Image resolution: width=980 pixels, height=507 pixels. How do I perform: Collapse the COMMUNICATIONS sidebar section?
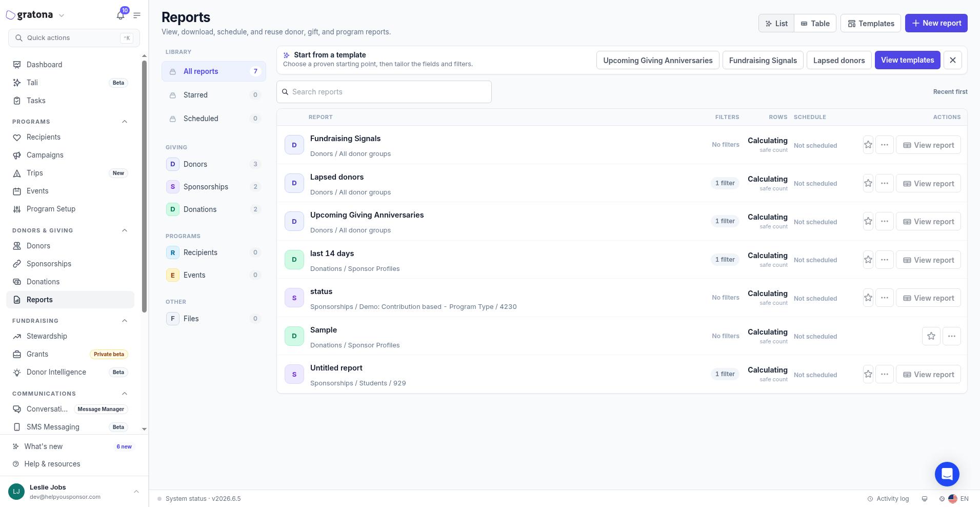click(124, 394)
